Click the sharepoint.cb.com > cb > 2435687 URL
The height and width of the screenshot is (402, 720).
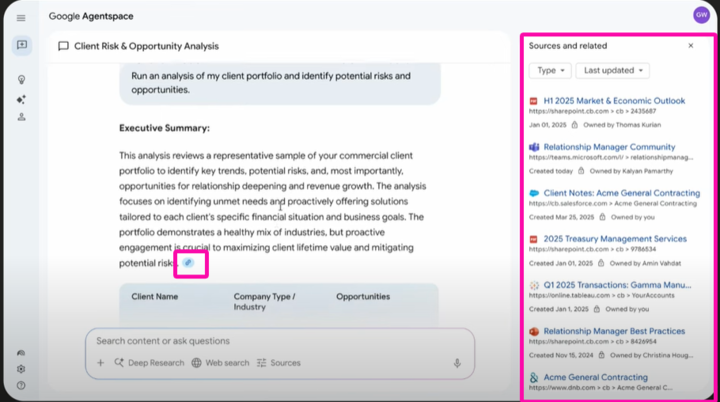pos(592,111)
